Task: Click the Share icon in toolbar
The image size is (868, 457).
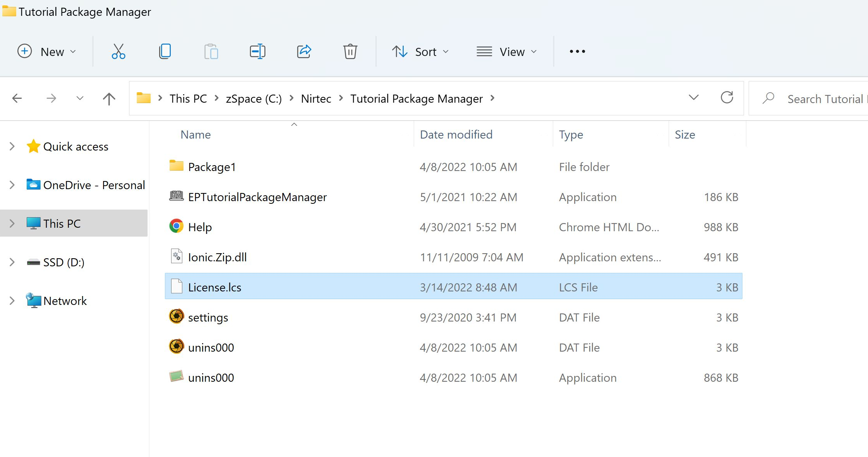Action: 304,51
